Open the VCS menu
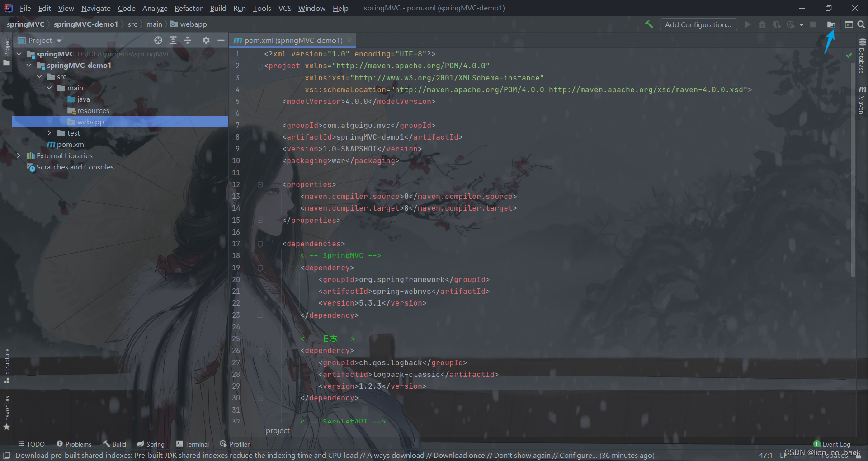This screenshot has width=868, height=461. click(x=285, y=8)
